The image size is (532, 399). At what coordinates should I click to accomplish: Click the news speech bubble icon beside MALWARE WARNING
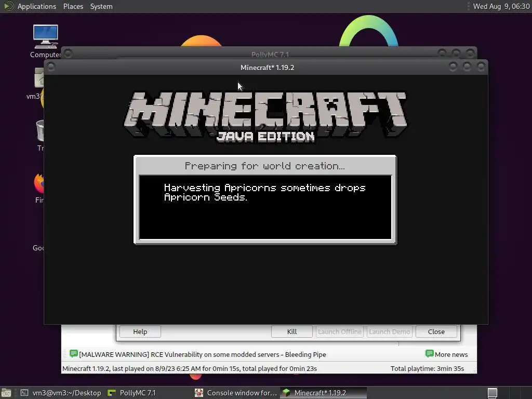click(x=74, y=354)
